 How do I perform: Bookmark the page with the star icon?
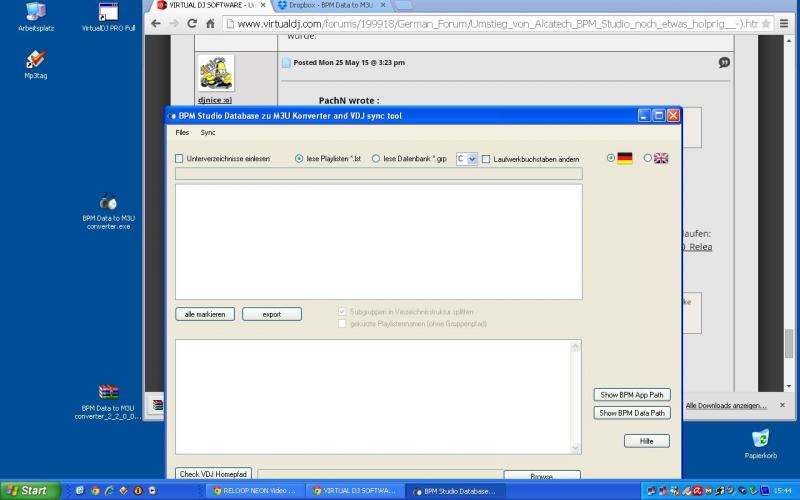pos(766,24)
